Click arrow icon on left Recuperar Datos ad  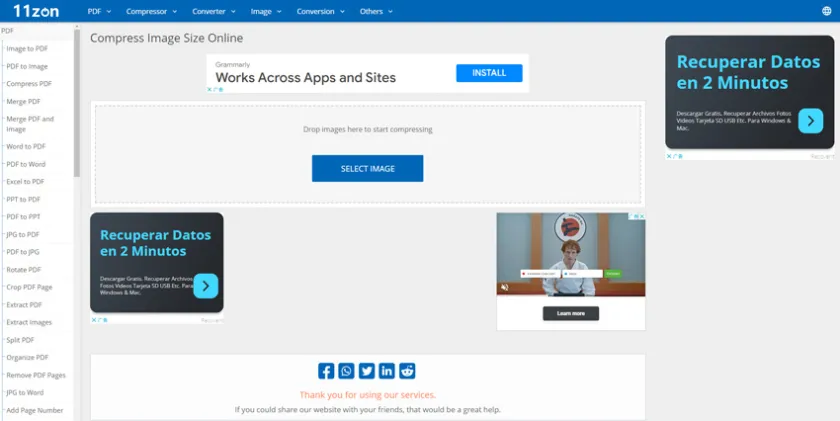(x=205, y=286)
